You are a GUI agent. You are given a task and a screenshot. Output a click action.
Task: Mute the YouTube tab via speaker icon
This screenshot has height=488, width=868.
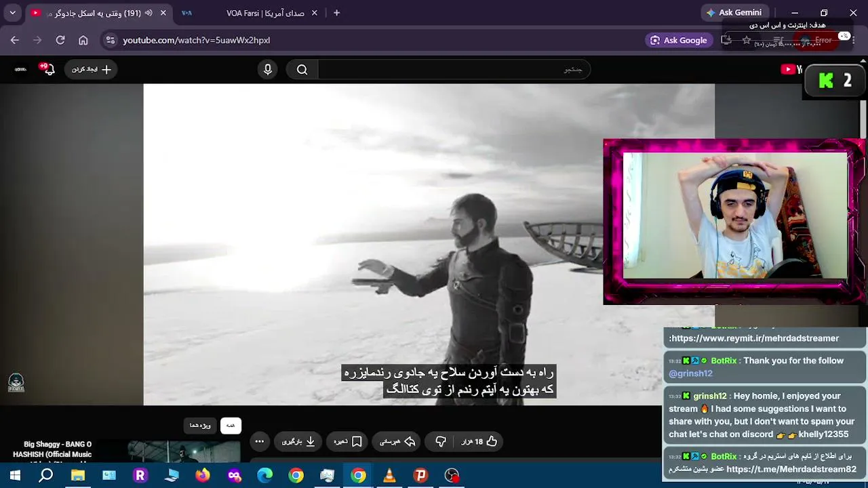(x=149, y=13)
